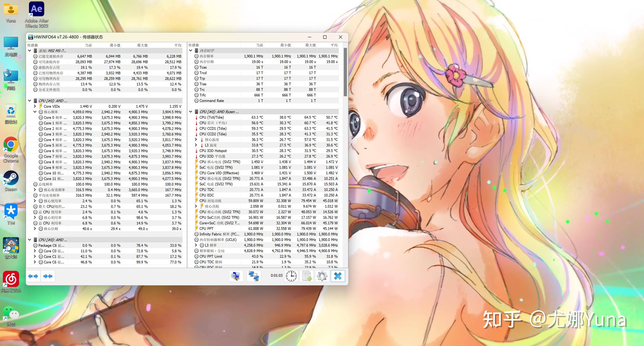Click the expand layout arrows button

coord(33,276)
